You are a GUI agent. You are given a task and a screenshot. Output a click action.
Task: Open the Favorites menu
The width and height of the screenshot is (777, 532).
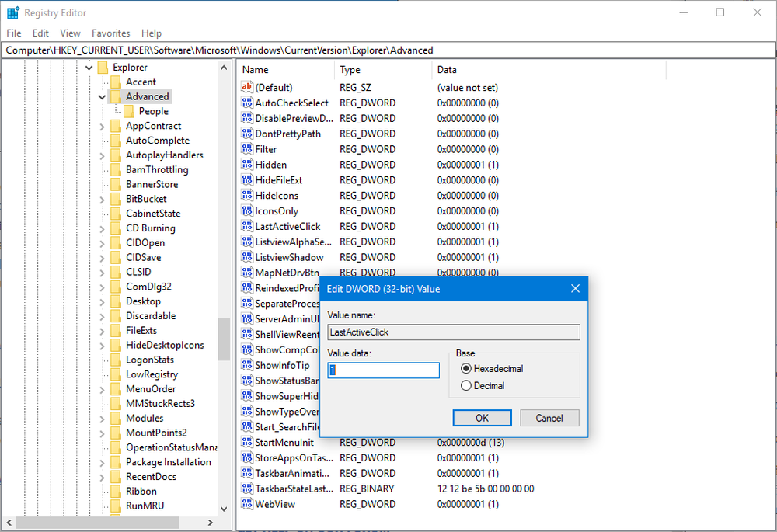pyautogui.click(x=110, y=33)
